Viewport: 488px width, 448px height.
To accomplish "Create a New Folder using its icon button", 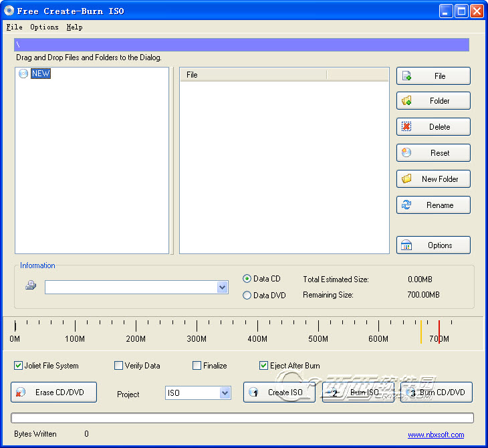I will tap(433, 179).
